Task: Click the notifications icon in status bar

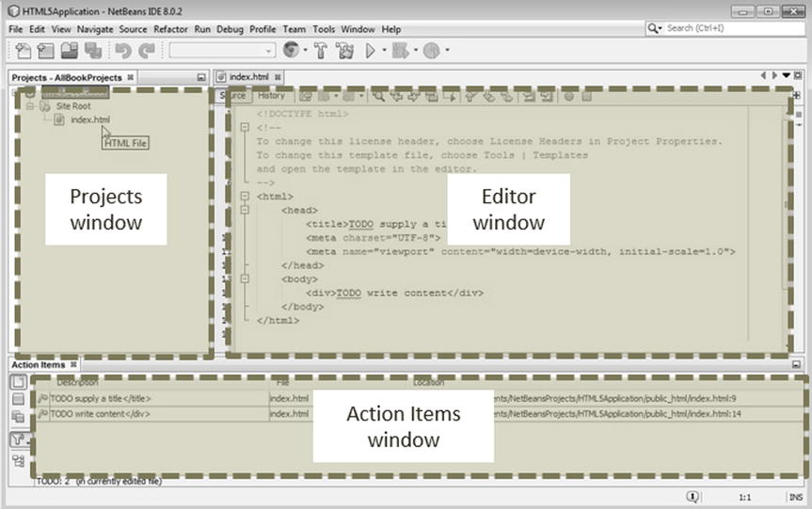Action: point(693,497)
